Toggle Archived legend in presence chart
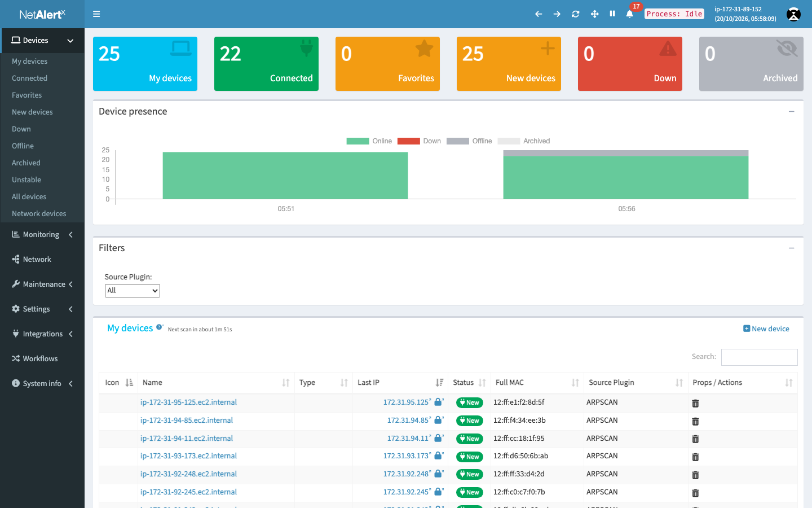The height and width of the screenshot is (508, 812). click(x=523, y=141)
